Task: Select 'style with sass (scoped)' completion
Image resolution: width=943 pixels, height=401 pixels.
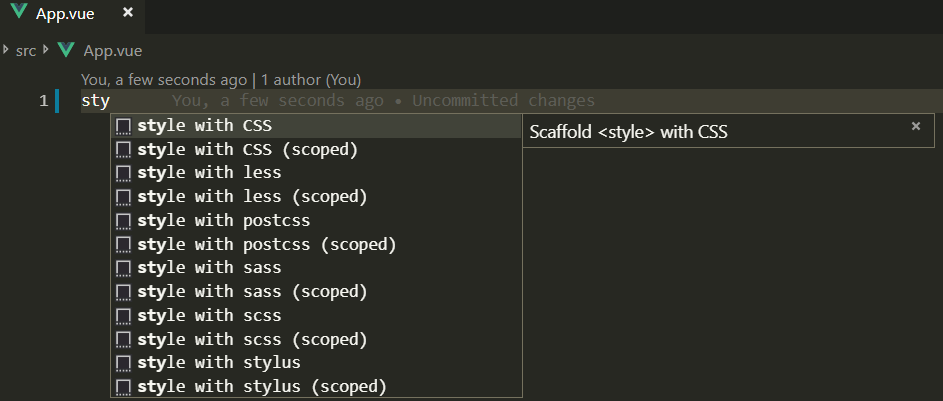Action: tap(252, 292)
